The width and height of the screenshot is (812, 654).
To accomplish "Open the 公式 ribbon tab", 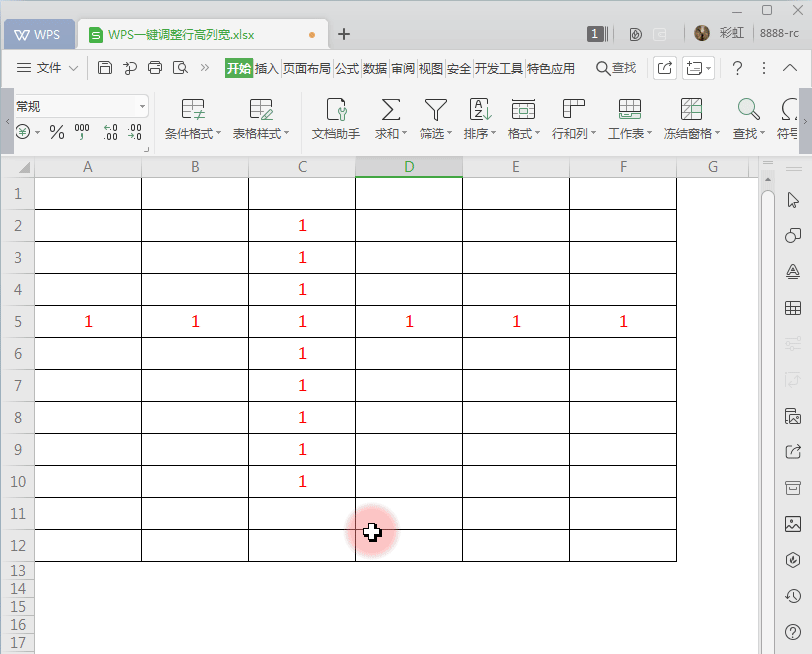I will pos(347,68).
